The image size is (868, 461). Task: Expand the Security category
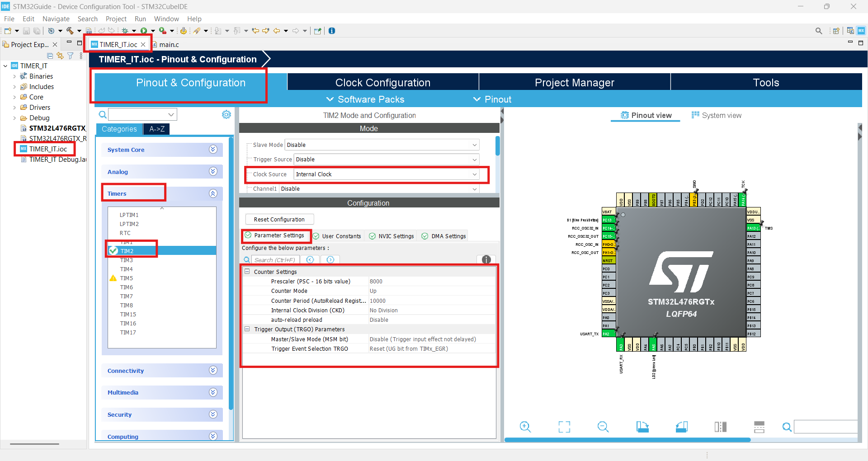(x=213, y=414)
